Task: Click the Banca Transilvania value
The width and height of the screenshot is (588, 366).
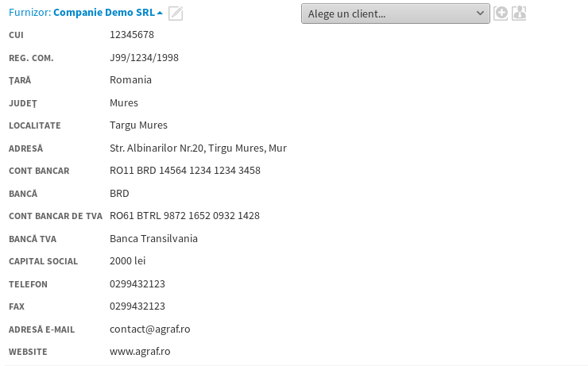Action: 153,238
